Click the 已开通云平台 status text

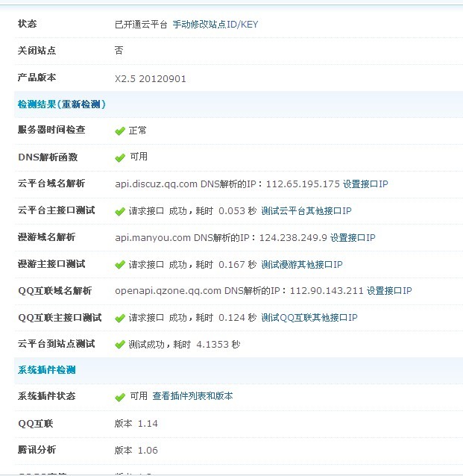coord(141,25)
